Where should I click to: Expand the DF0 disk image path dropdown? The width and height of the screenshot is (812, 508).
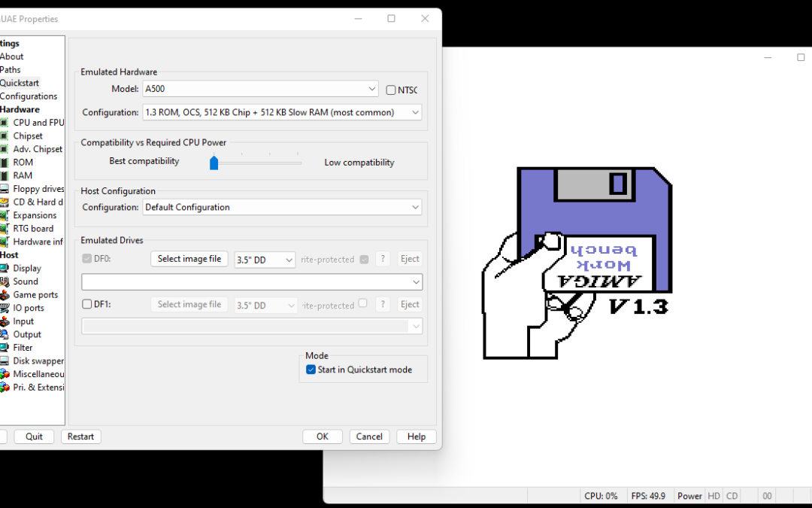(x=416, y=282)
